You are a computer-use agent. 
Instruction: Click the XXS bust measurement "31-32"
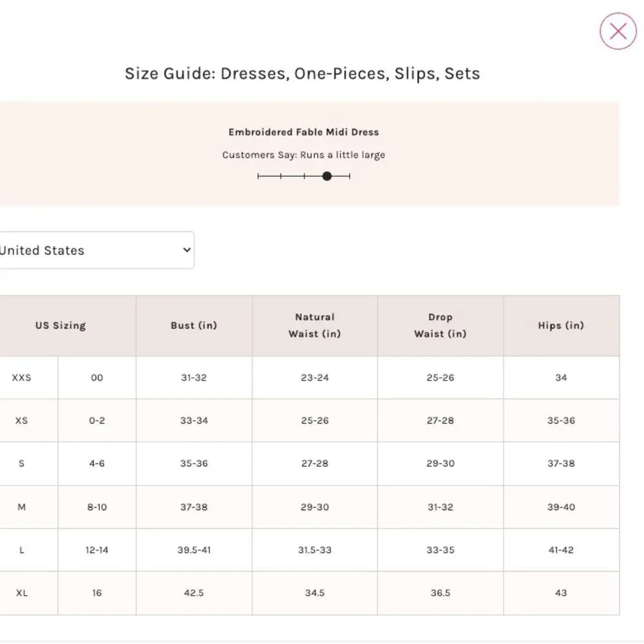point(194,377)
